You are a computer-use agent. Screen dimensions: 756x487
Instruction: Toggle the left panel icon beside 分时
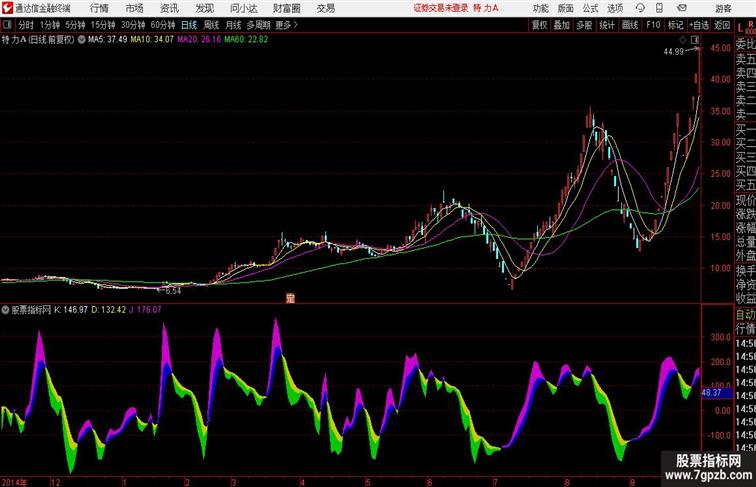click(7, 25)
